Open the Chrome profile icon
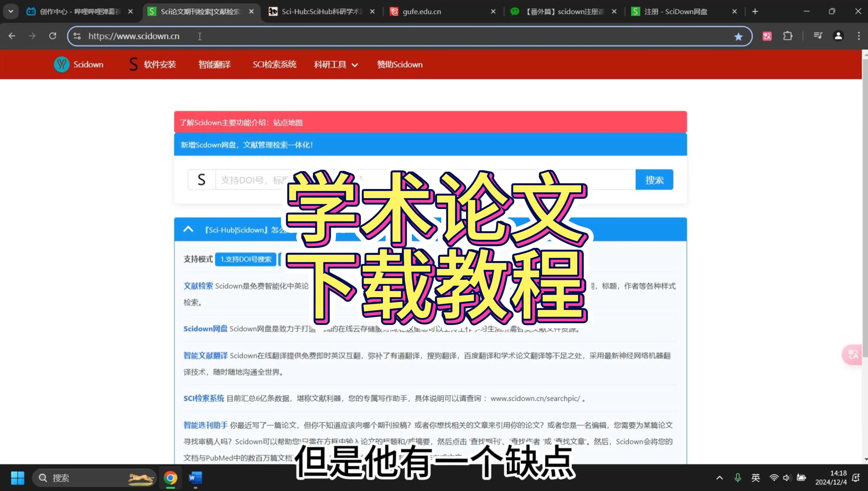Viewport: 868px width, 491px height. 838,36
